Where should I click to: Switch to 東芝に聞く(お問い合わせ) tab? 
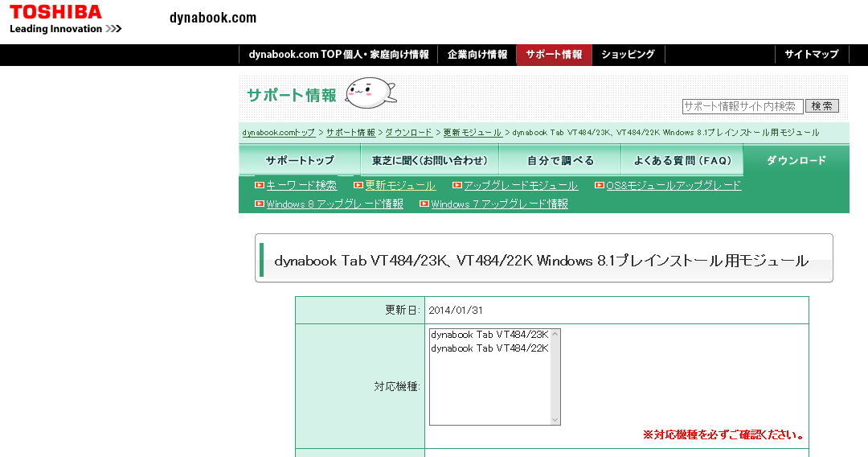429,161
